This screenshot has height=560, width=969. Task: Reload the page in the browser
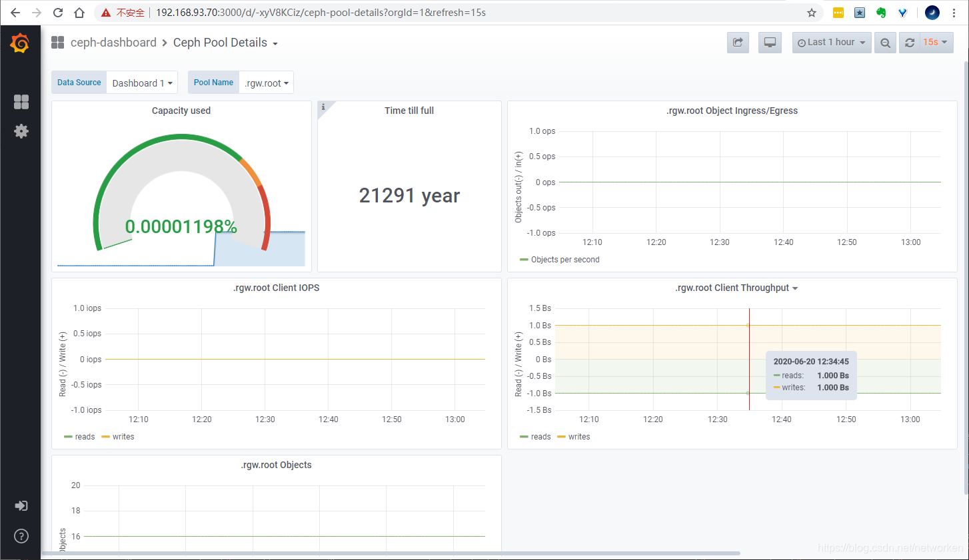click(58, 13)
